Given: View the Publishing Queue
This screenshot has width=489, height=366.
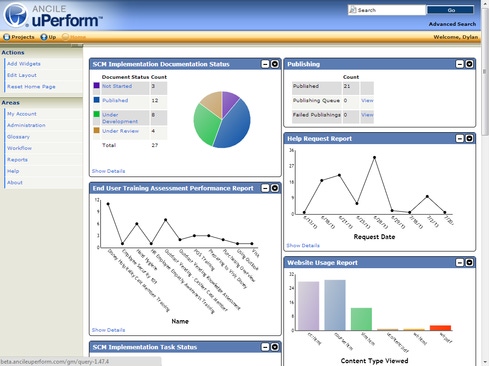Looking at the screenshot, I should coord(367,100).
